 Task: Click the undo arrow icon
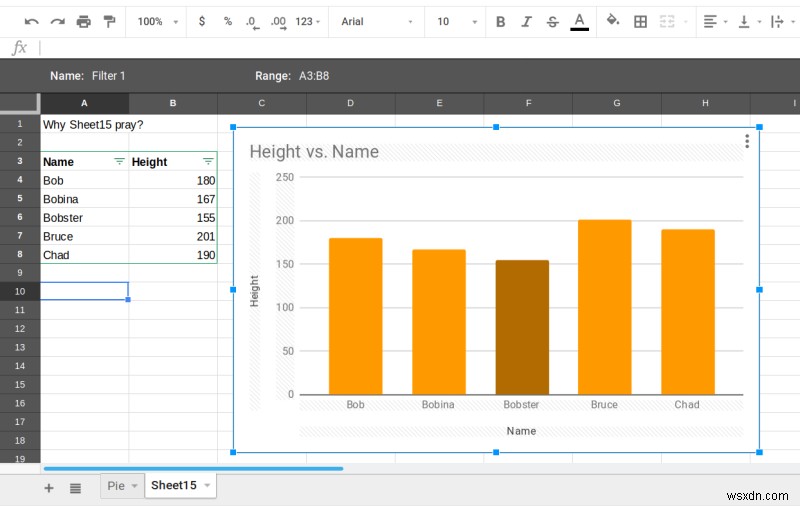click(x=32, y=21)
